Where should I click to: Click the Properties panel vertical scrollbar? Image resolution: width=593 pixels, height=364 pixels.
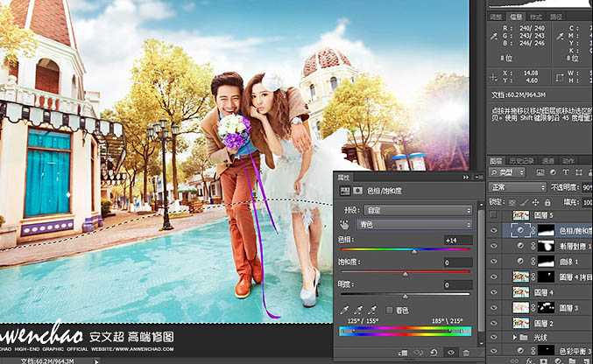(x=481, y=270)
